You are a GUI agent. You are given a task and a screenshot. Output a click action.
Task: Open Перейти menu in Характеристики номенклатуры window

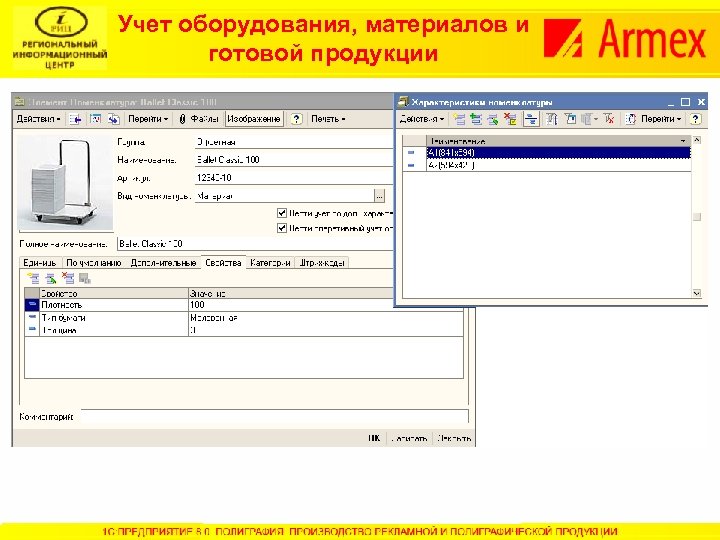coord(661,119)
